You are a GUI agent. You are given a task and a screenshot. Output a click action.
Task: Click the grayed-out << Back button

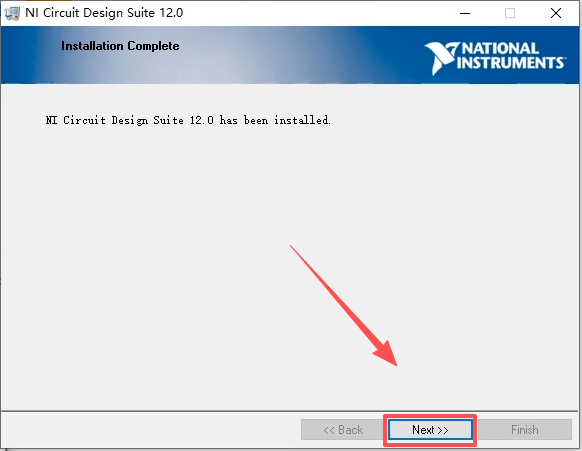(x=343, y=430)
